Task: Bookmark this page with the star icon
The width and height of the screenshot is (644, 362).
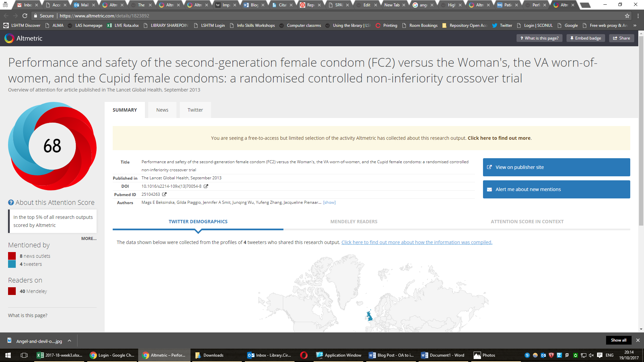Action: [627, 16]
